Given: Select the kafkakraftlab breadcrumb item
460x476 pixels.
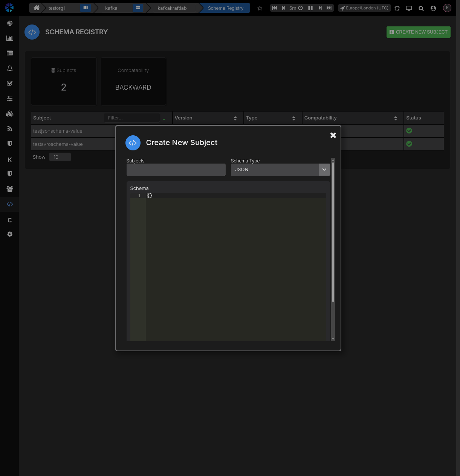Looking at the screenshot, I should (172, 8).
